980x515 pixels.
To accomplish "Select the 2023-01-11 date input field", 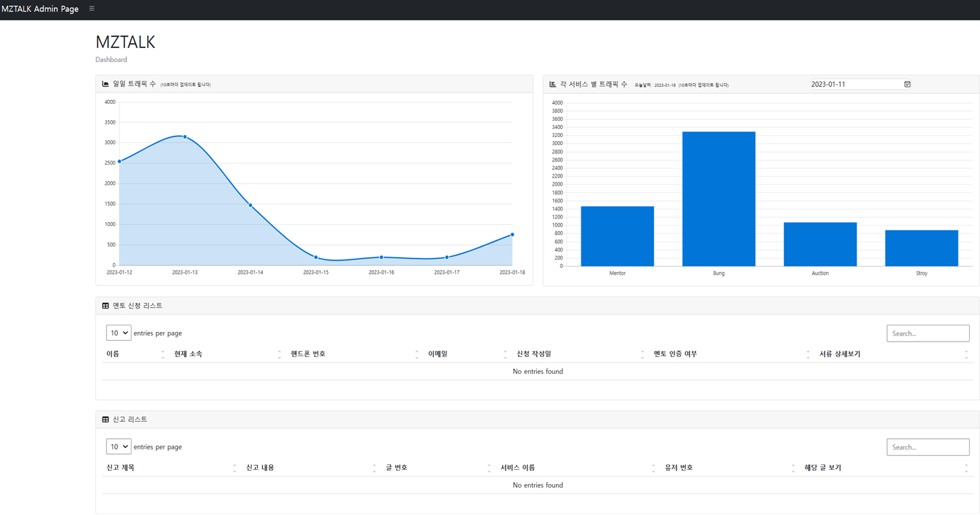I will click(x=861, y=84).
